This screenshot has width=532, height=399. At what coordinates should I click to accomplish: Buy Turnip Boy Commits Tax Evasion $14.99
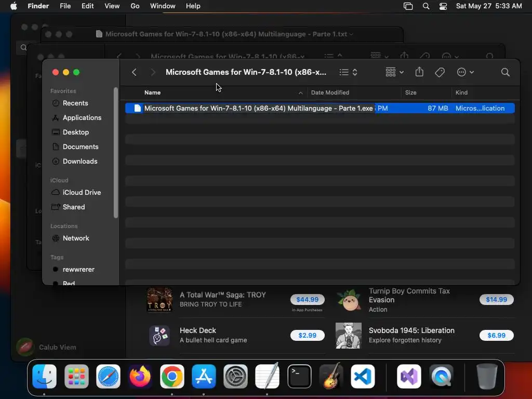tap(496, 300)
